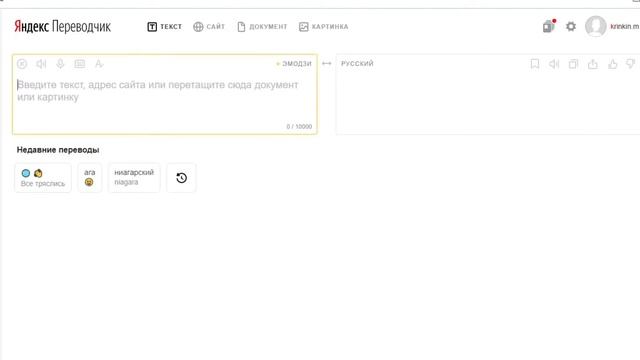Clear the source text with the X icon
The image size is (640, 360).
tap(22, 64)
